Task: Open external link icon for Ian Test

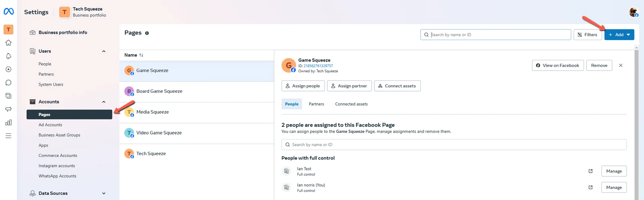Action: click(x=590, y=171)
